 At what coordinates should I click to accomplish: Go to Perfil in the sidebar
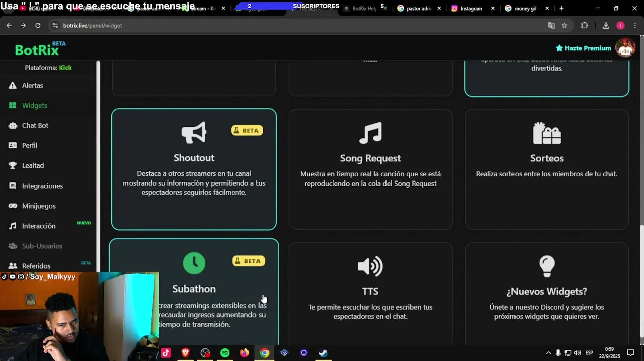coord(30,146)
